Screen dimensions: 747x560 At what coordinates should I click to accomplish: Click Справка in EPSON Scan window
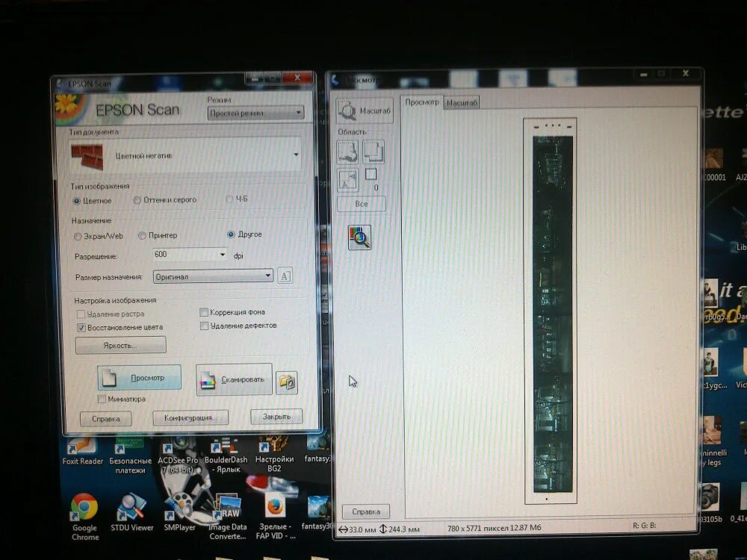(106, 419)
